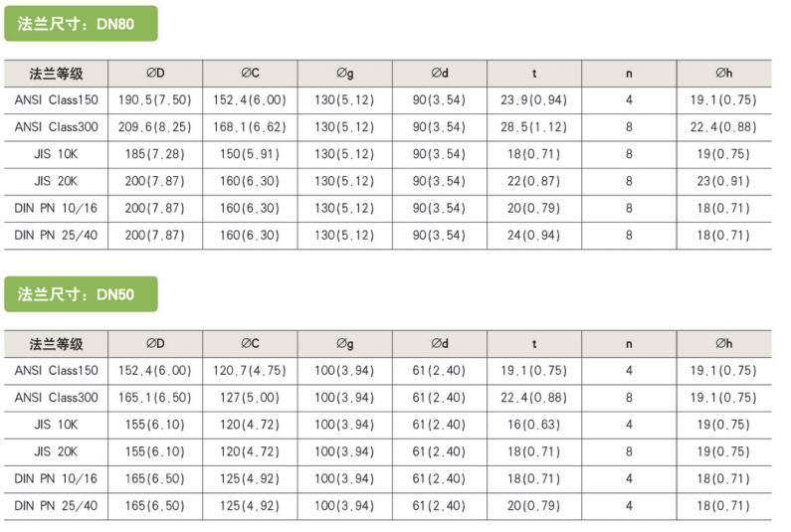Click the green DN80 flange size label
Image resolution: width=791 pixels, height=532 pixels.
81,24
